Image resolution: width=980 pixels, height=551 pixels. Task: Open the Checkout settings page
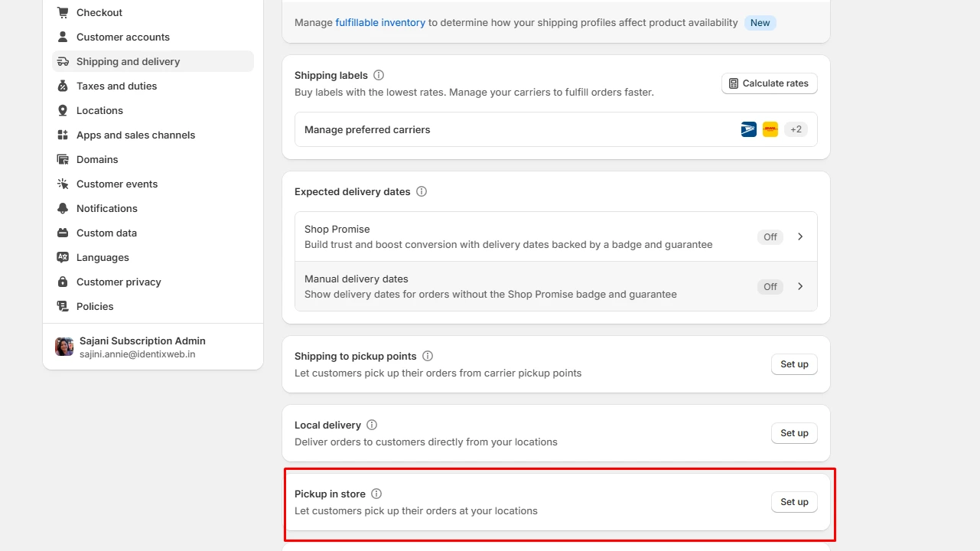pos(153,12)
